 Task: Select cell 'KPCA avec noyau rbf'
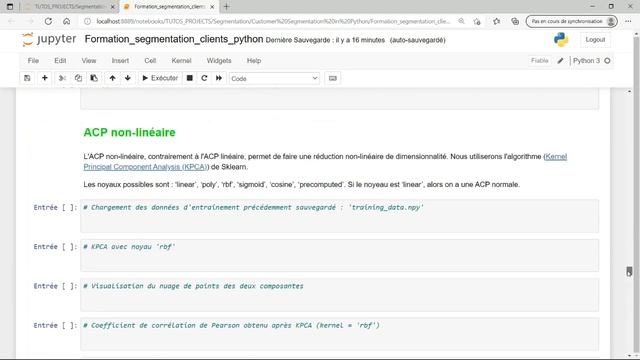click(x=339, y=255)
